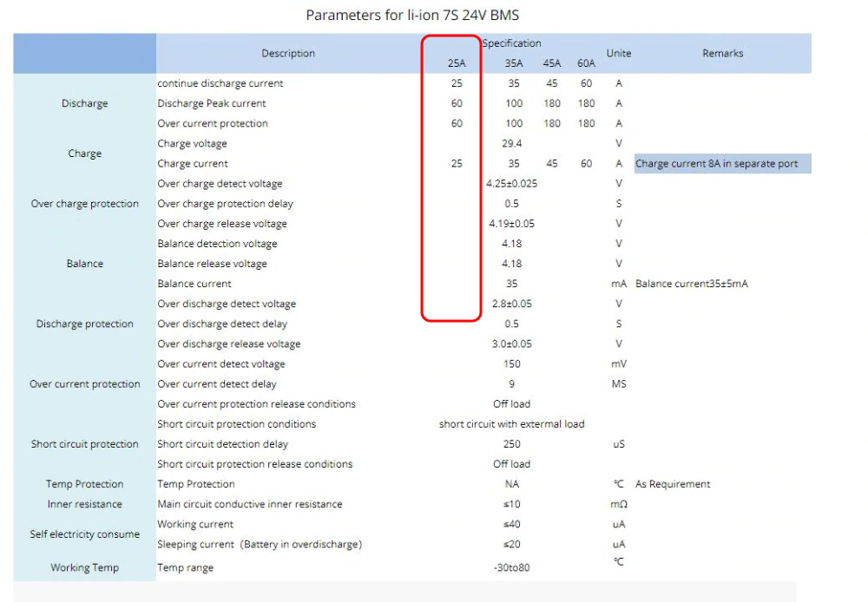Viewport: 868px width, 602px height.
Task: Select the 'Working current' row description
Action: click(x=195, y=524)
